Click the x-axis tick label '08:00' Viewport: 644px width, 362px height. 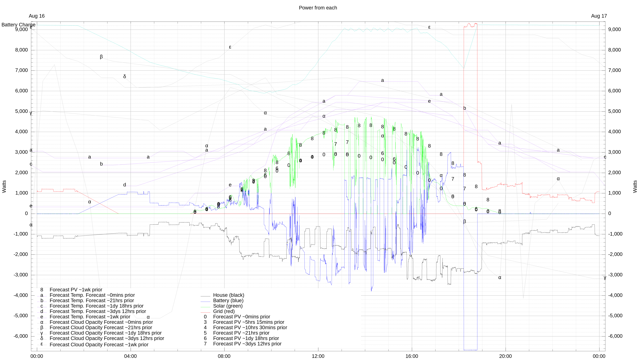tap(224, 356)
